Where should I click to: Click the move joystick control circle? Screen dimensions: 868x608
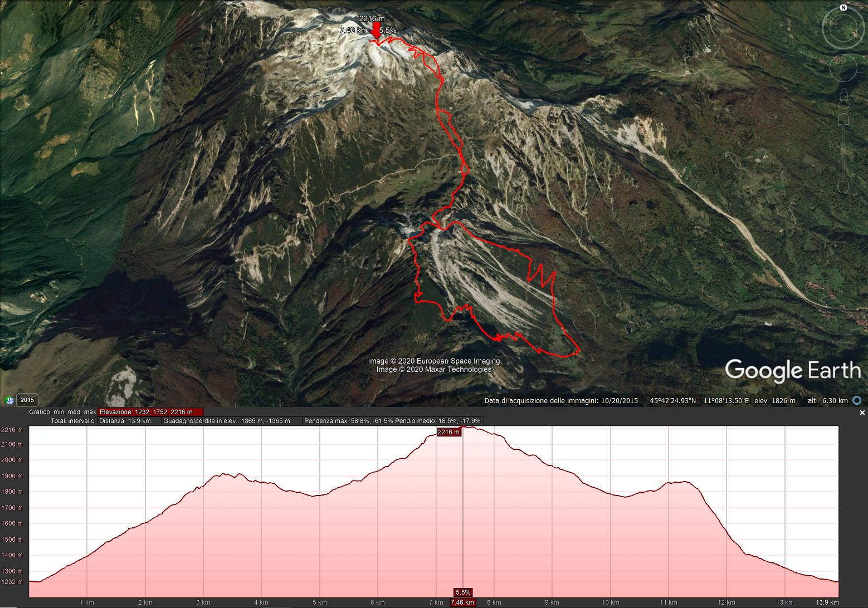tap(843, 68)
